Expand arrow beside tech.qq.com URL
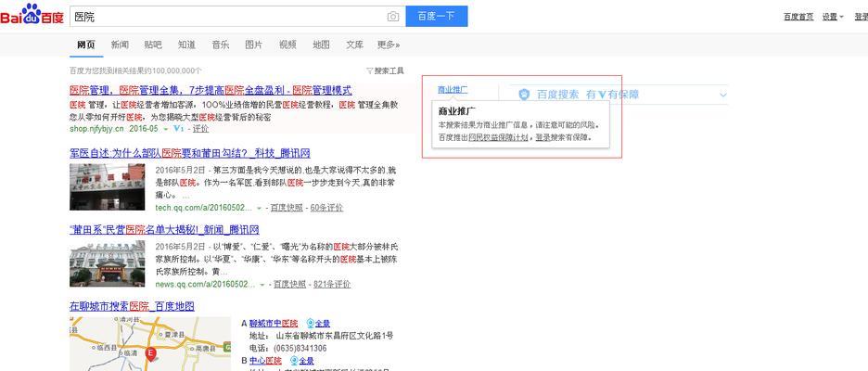Viewport: 868px width, 371px height. pyautogui.click(x=259, y=208)
